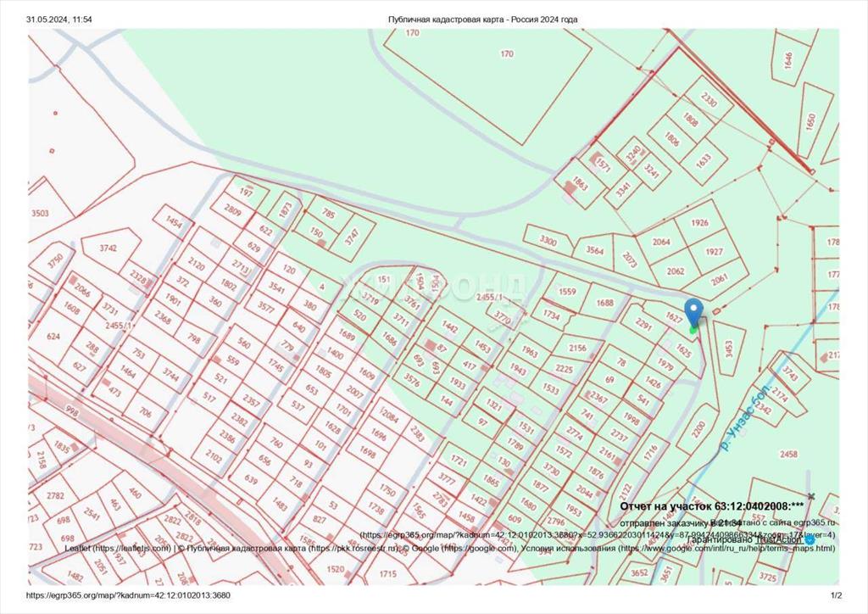Select parcel 1627 near the marker

coord(674,318)
